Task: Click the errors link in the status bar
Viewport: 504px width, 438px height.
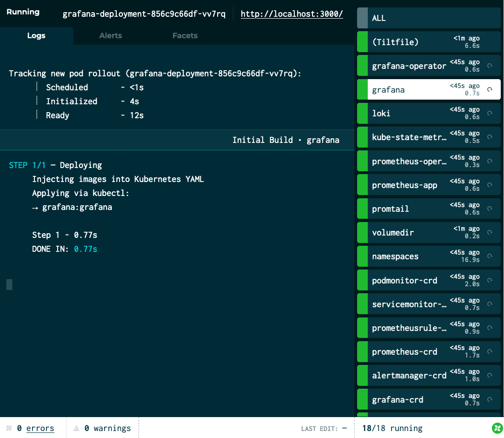Action: [x=40, y=428]
